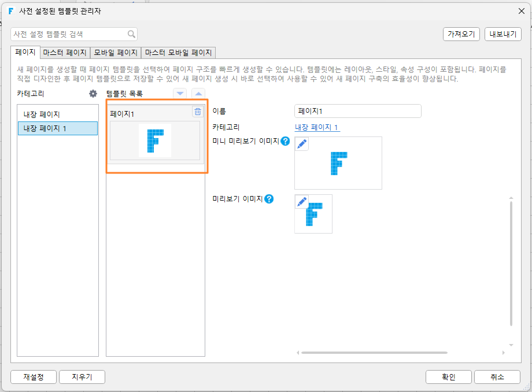Open the 마스터 모바일 페이지 tab

click(179, 53)
